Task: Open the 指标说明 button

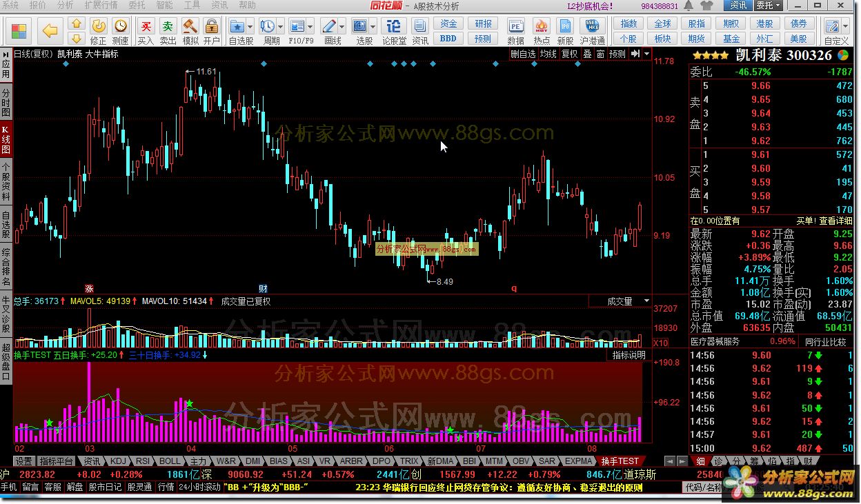Action: 629,355
